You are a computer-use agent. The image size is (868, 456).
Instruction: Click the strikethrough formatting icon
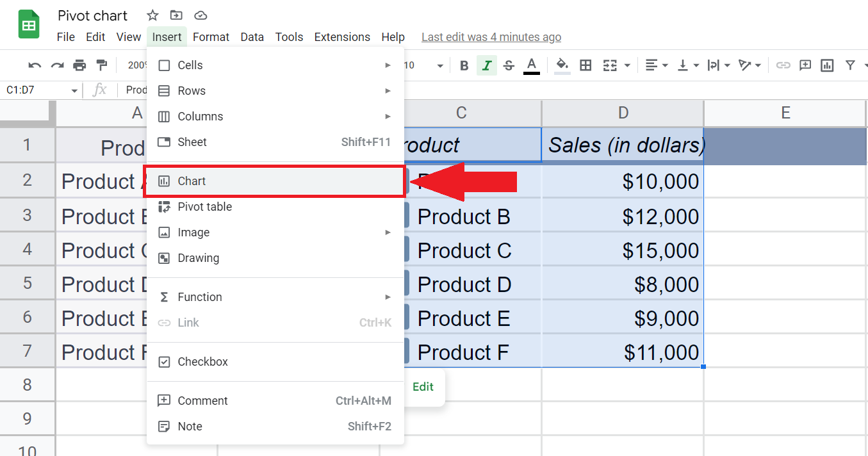[509, 65]
